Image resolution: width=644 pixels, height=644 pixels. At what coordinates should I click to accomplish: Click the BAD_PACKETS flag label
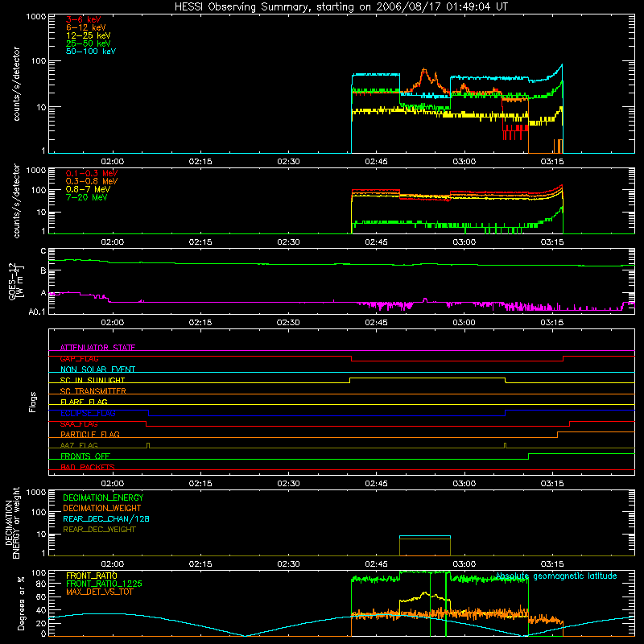[88, 467]
